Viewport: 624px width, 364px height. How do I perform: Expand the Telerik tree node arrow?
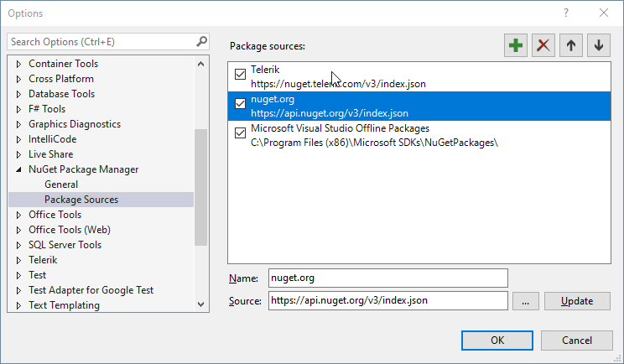(18, 260)
